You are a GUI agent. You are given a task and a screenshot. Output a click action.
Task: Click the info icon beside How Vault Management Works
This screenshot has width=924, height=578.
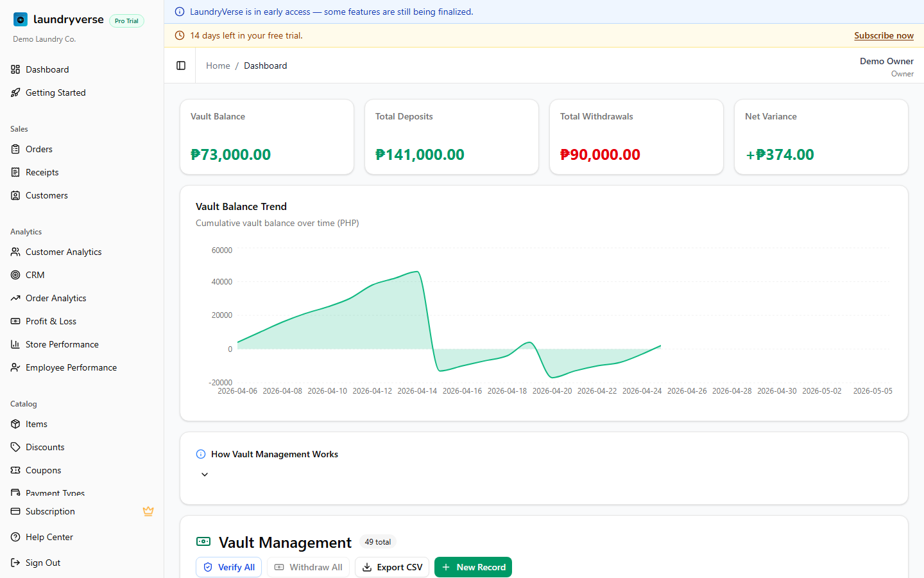point(201,454)
